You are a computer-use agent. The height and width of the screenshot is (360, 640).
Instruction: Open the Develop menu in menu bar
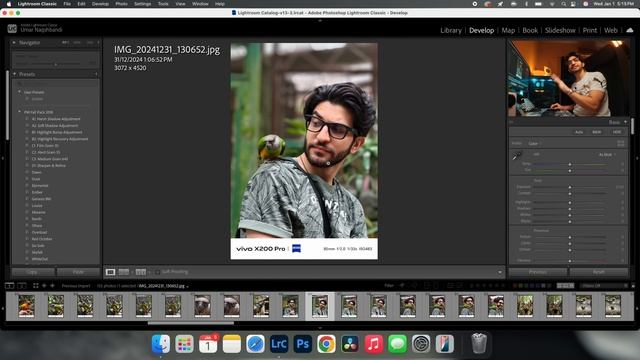(x=100, y=4)
